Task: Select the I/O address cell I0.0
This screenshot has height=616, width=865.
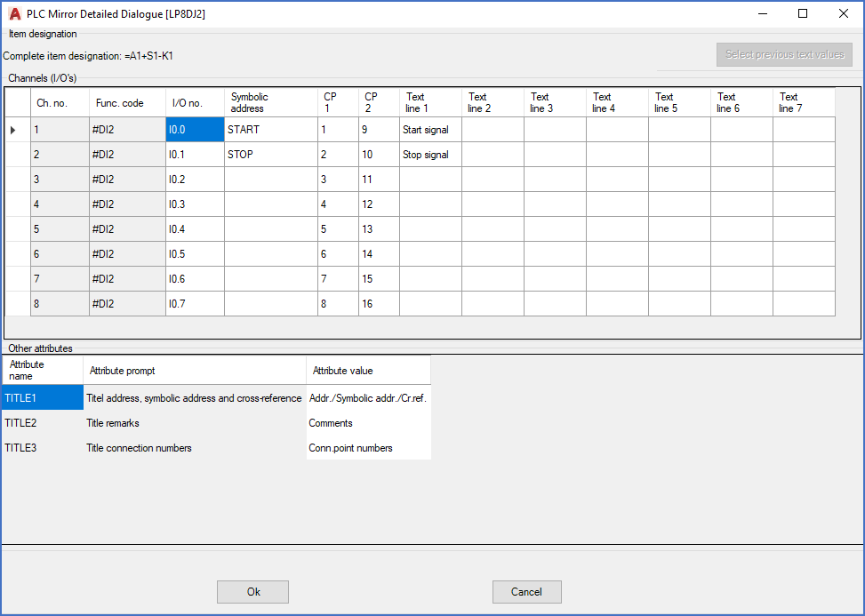Action: (194, 129)
